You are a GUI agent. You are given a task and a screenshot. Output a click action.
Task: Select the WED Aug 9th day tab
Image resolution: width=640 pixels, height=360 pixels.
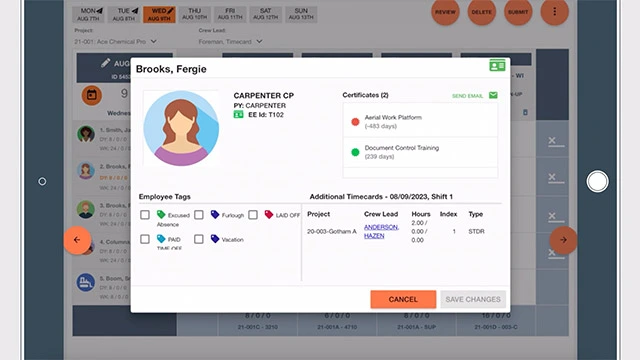(x=159, y=14)
